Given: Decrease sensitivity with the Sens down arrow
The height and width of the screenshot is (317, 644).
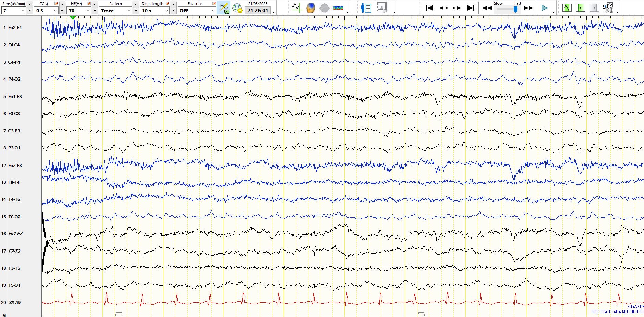Looking at the screenshot, I should coord(30,11).
